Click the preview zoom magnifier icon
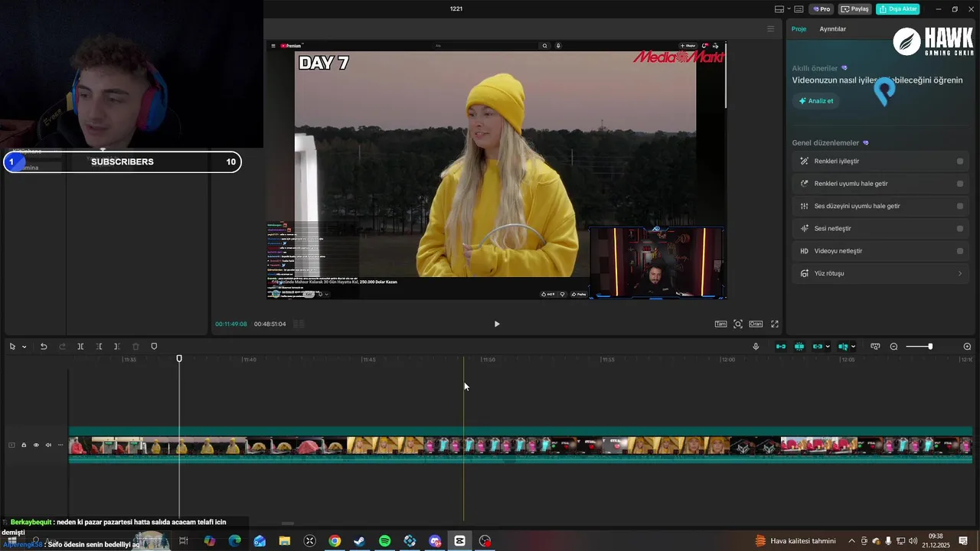 pos(738,324)
